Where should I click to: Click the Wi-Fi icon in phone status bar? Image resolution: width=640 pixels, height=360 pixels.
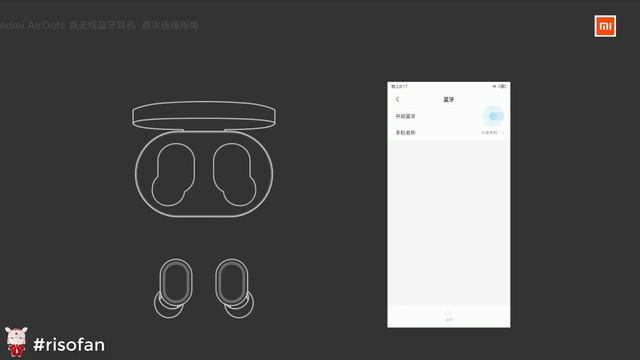tap(494, 87)
